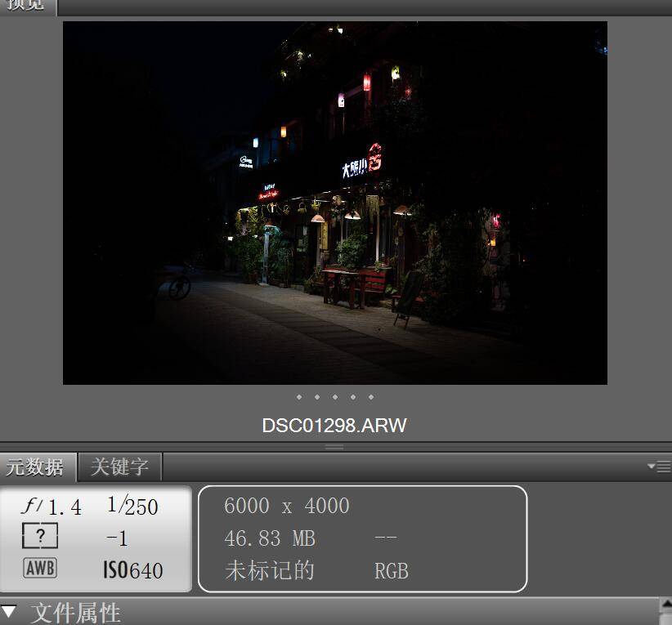Click the f/1.4 aperture value
Screen dimensions: 672x625
tap(51, 507)
